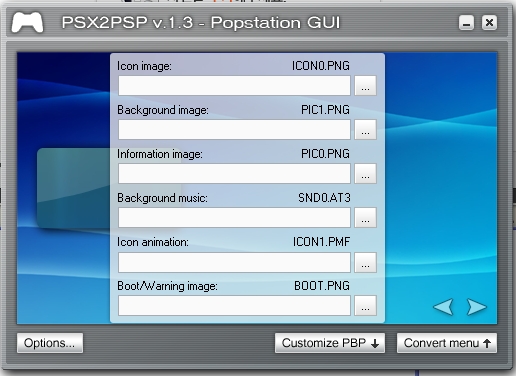
Task: Click the ICON1.PMF filename label
Action: tap(321, 242)
